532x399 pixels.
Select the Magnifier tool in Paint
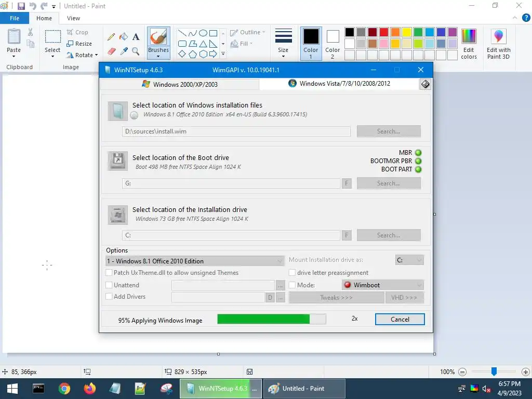click(136, 51)
